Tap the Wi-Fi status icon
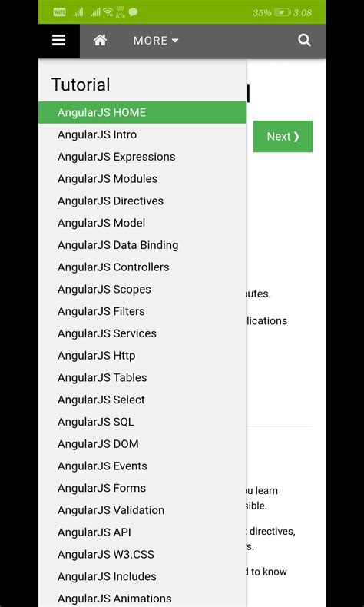 (108, 12)
